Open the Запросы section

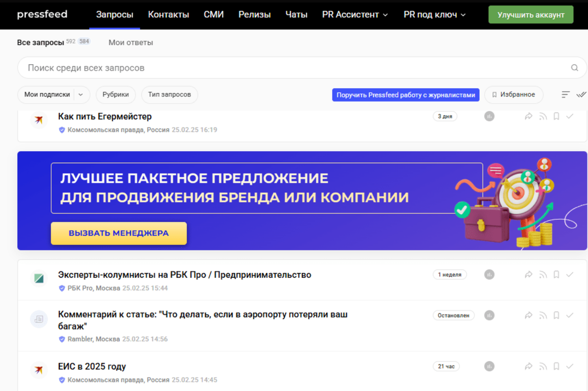(x=115, y=15)
